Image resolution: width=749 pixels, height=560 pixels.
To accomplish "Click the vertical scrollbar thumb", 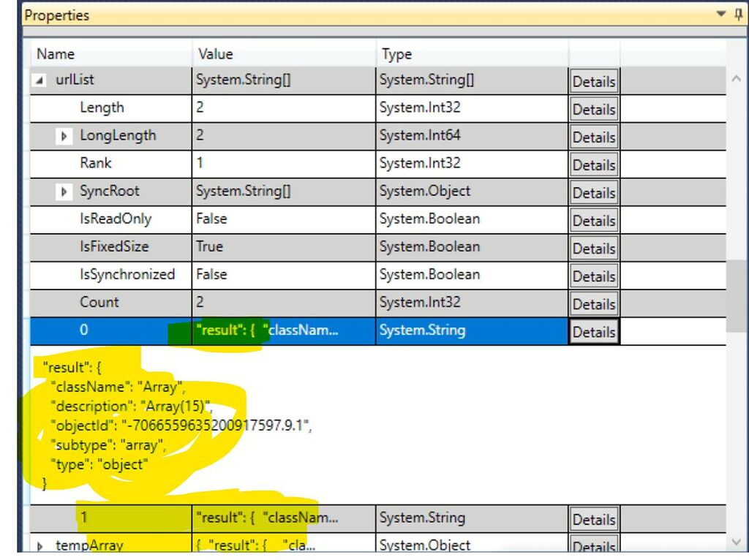I will tap(737, 296).
